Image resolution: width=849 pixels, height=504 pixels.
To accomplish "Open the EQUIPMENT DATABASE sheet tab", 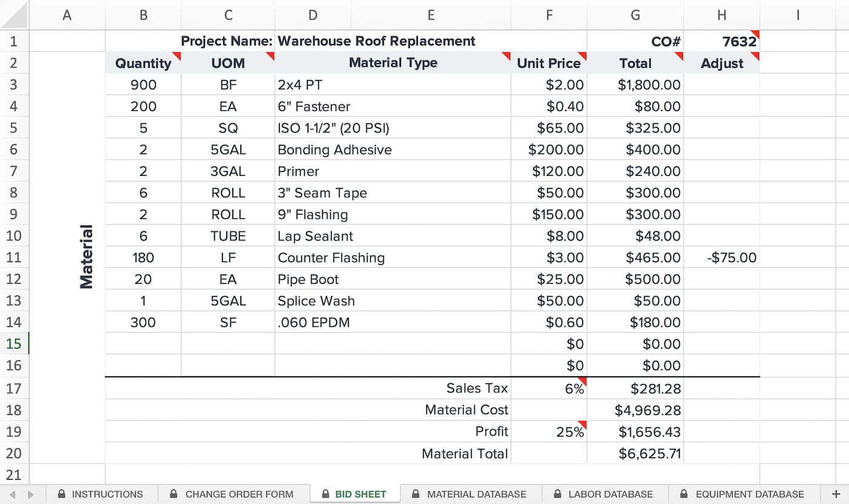I will coord(742,494).
